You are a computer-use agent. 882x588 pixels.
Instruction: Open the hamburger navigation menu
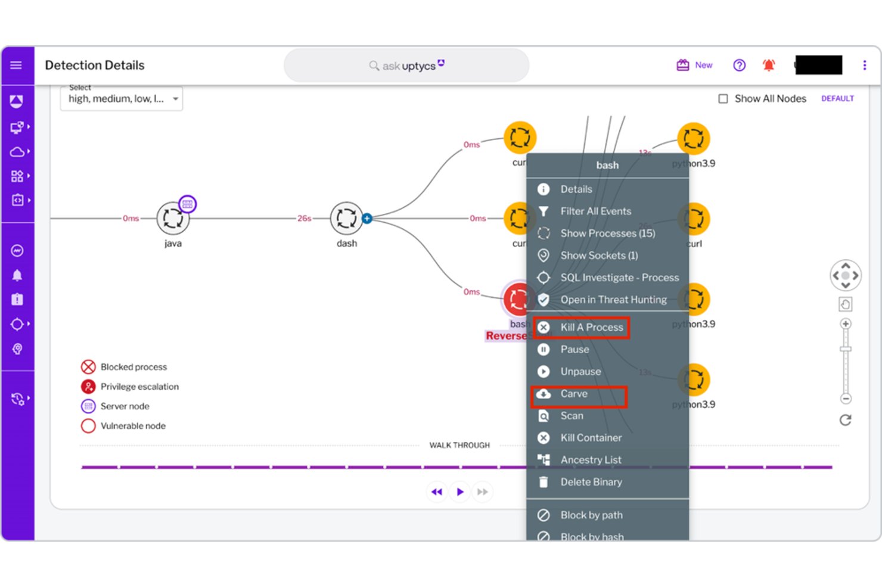16,65
